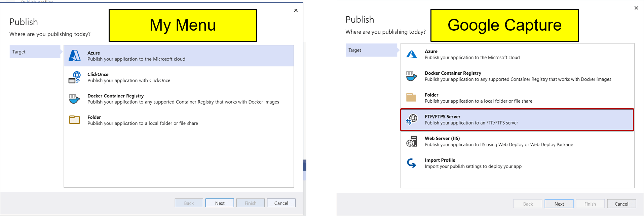The image size is (644, 216).
Task: Select 'Docker Container Registry' title in right dialog
Action: tap(453, 73)
